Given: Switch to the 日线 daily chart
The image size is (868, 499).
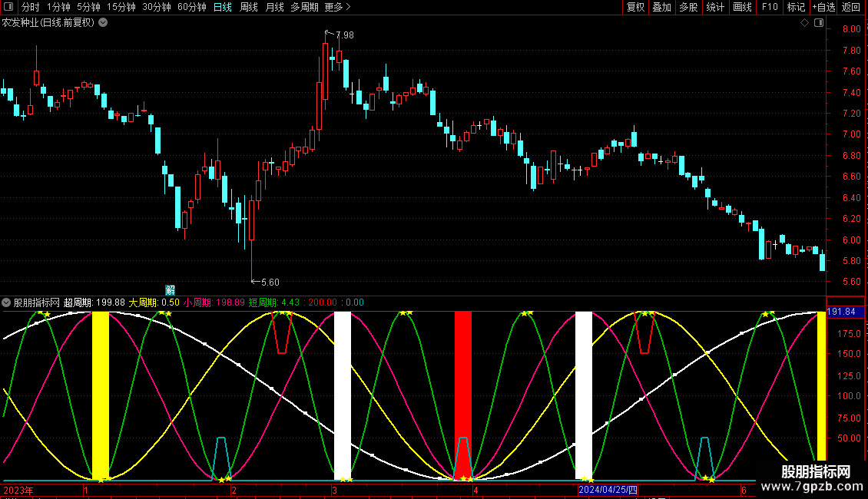Looking at the screenshot, I should pos(223,7).
